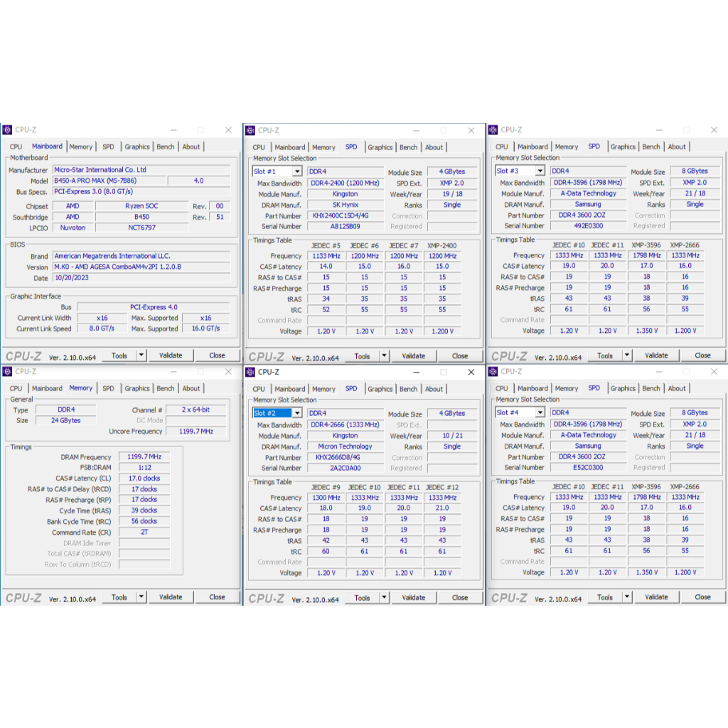Go to About tab in Slot #3 window
The width and height of the screenshot is (728, 728).
[x=677, y=146]
